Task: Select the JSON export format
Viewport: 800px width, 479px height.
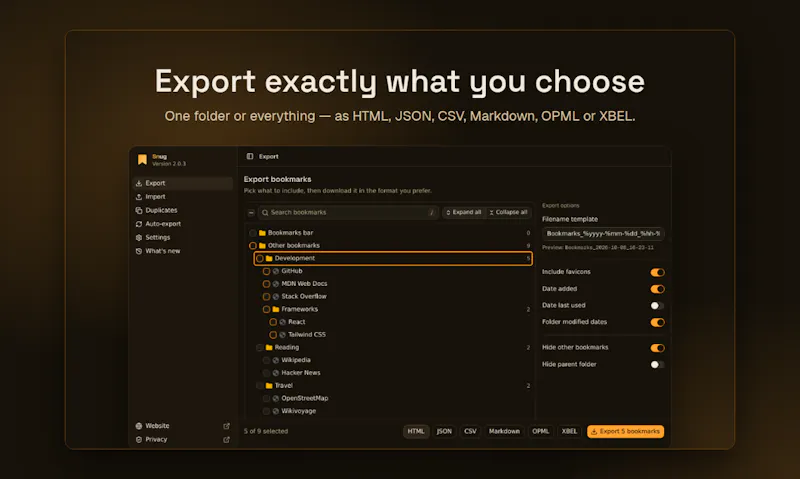Action: 444,432
